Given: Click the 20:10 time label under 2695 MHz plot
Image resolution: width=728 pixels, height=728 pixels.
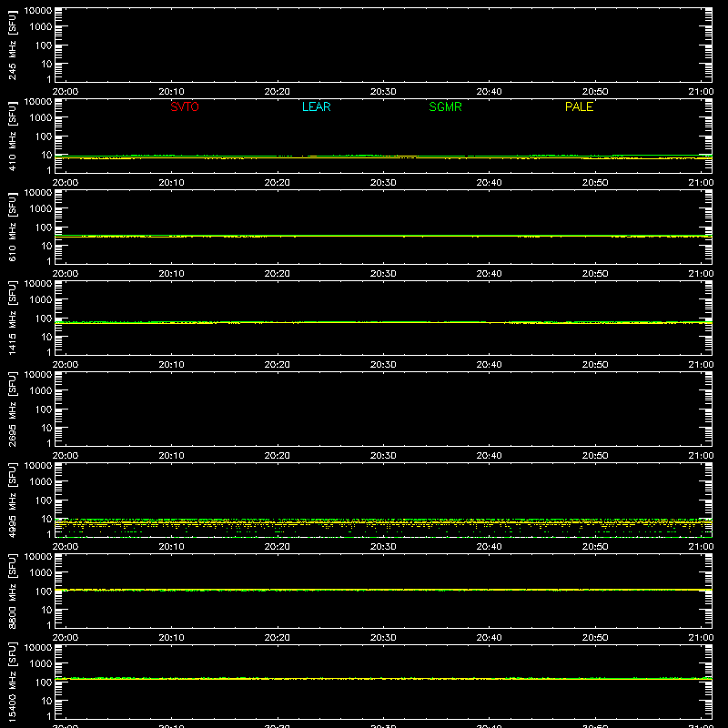Looking at the screenshot, I should (x=171, y=456).
